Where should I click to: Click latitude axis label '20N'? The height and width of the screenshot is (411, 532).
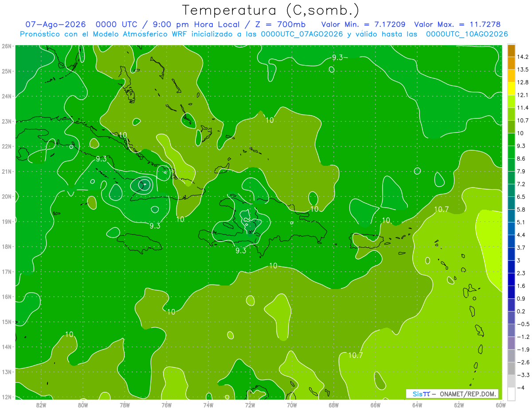pyautogui.click(x=7, y=196)
